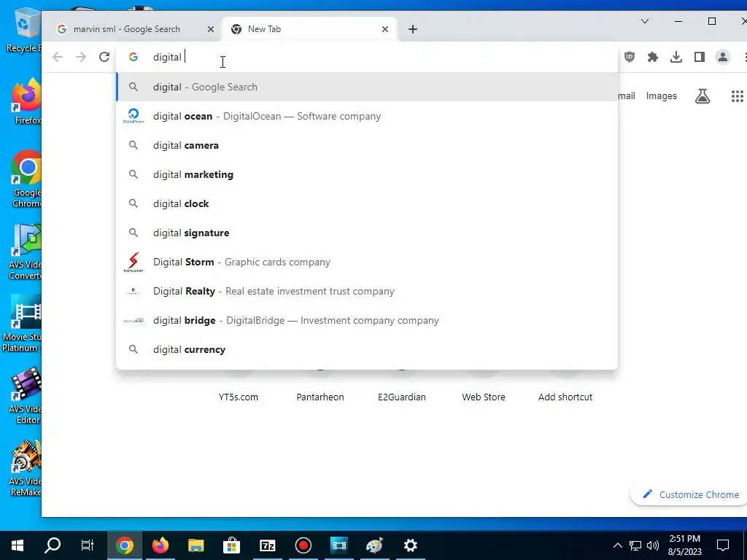Image resolution: width=747 pixels, height=560 pixels.
Task: Open the Google apps grid
Action: pos(737,96)
